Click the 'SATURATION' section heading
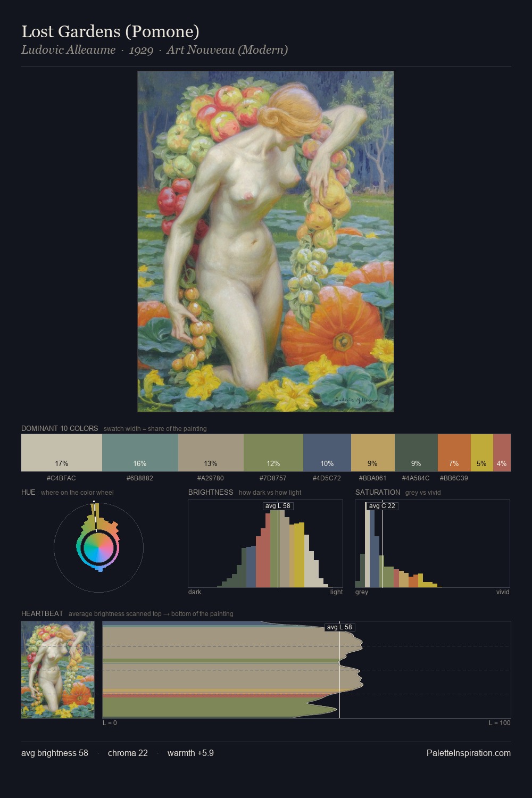 (378, 492)
